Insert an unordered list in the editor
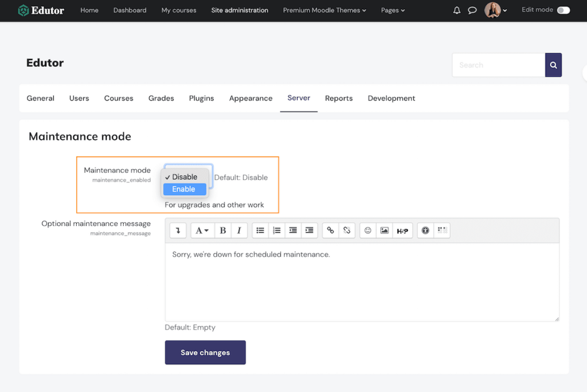 coord(260,230)
